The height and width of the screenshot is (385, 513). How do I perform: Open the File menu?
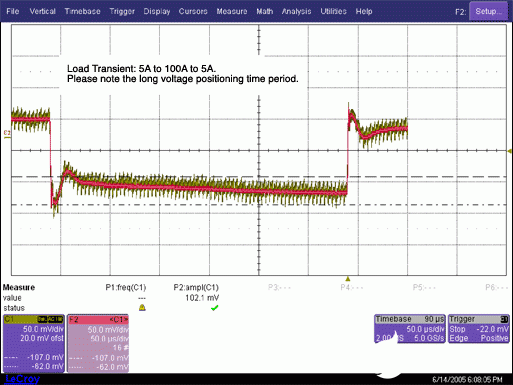pos(13,11)
